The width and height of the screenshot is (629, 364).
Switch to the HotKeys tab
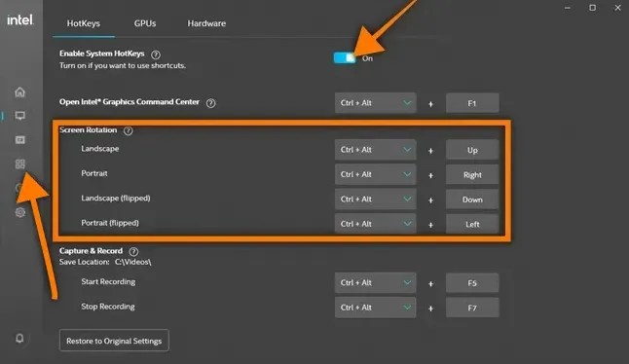coord(84,23)
